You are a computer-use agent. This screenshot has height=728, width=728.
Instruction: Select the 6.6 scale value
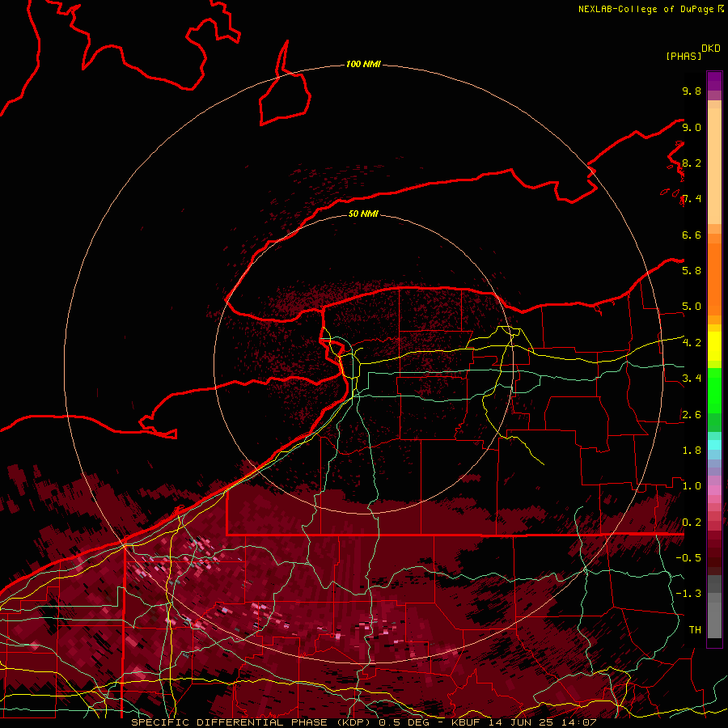692,235
